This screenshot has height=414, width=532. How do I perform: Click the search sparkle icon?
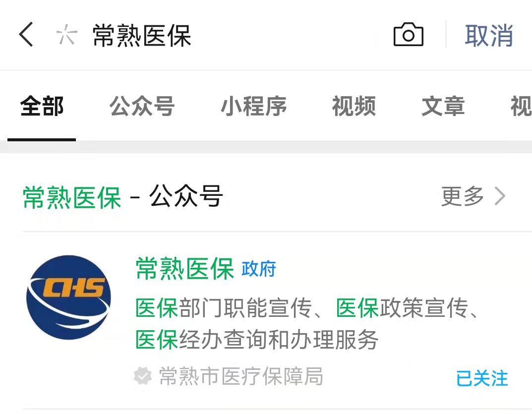[x=66, y=35]
